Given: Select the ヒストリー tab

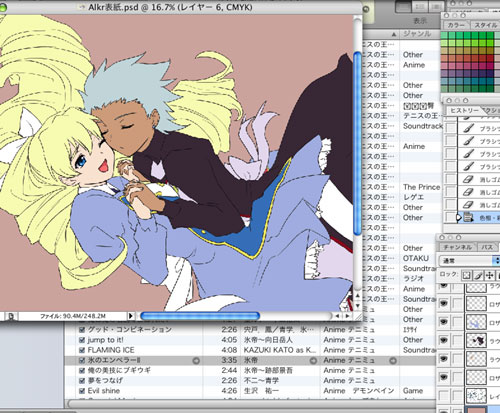Looking at the screenshot, I should (x=464, y=110).
